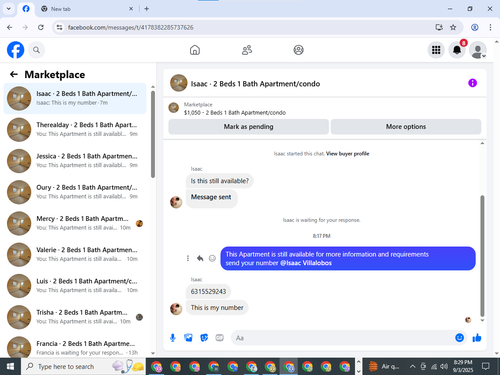
Task: Open the account profile picture menu
Action: (x=478, y=50)
